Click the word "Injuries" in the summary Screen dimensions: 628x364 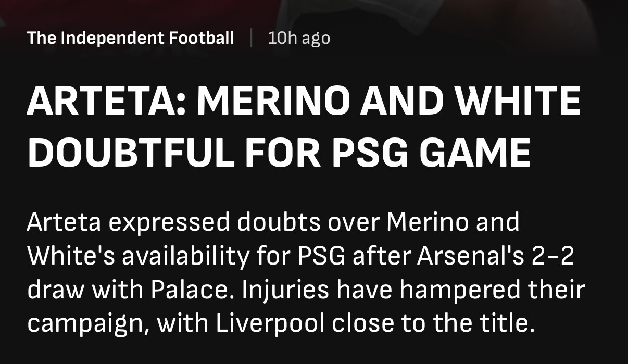click(x=285, y=290)
